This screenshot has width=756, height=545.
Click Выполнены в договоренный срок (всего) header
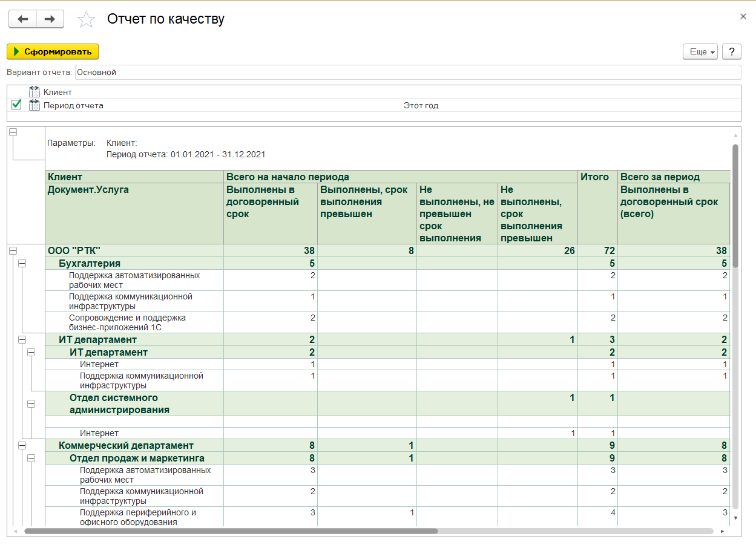click(x=674, y=214)
